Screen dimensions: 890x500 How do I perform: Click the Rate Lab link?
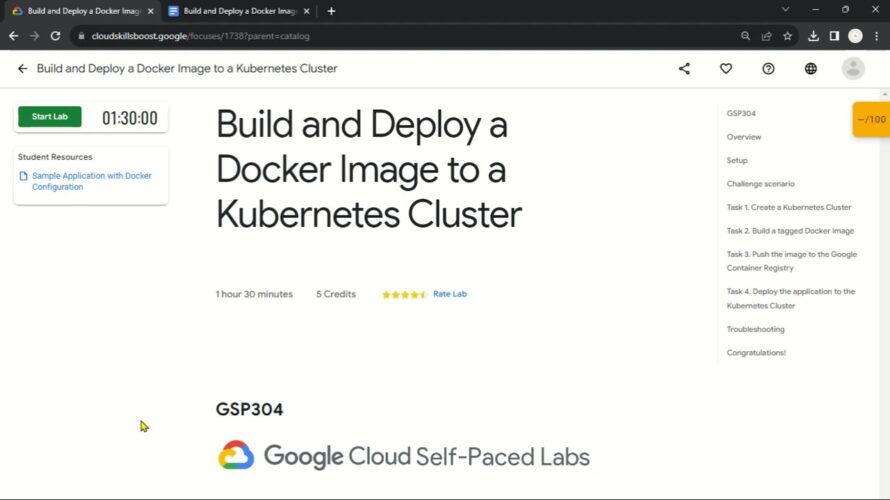tap(450, 294)
